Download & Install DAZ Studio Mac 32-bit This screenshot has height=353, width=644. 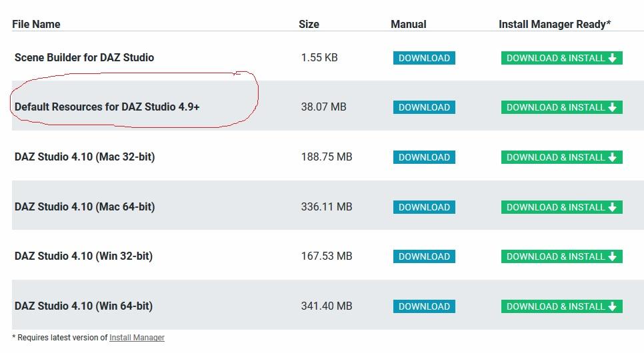pyautogui.click(x=561, y=157)
